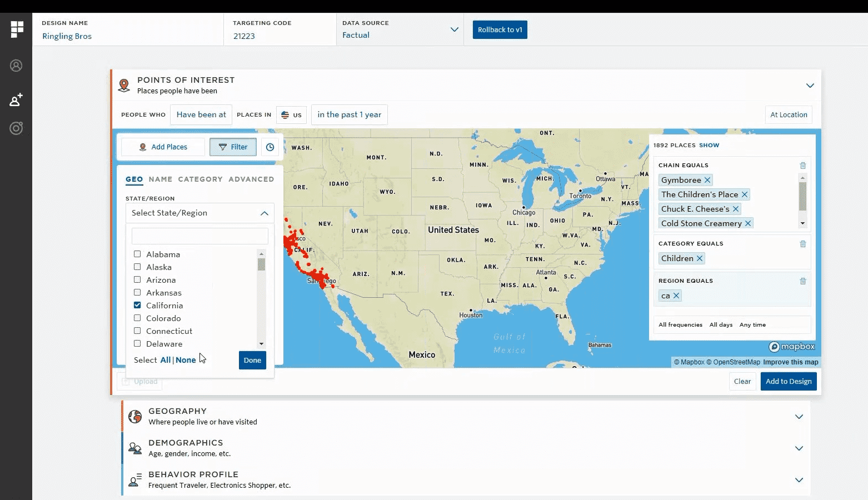
Task: Click the Targeting Code field 21223
Action: [x=280, y=29]
